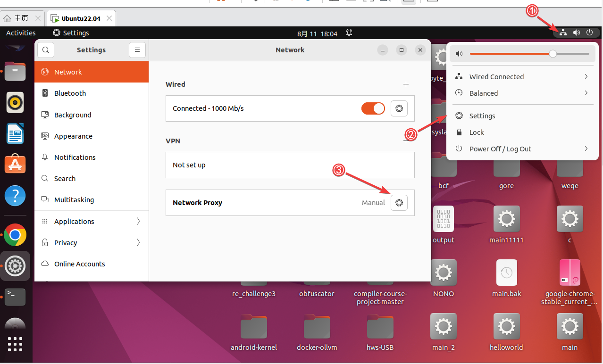Open the Wired connection gear settings

coord(399,108)
